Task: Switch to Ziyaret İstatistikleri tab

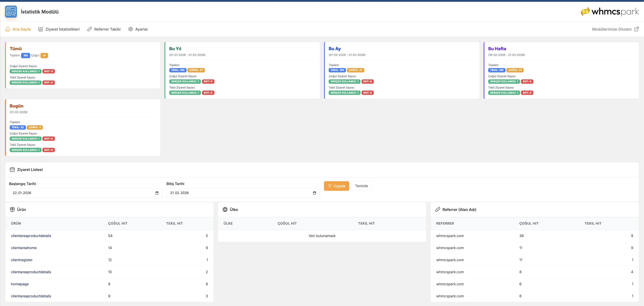Action: point(59,29)
